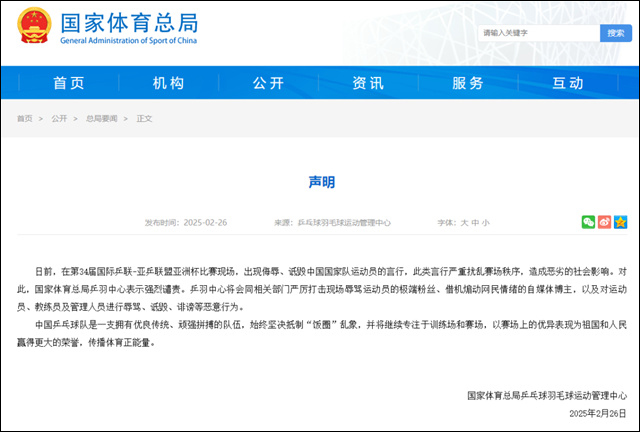640x432 pixels.
Task: Open 资讯 in the navigation bar
Action: click(x=368, y=83)
